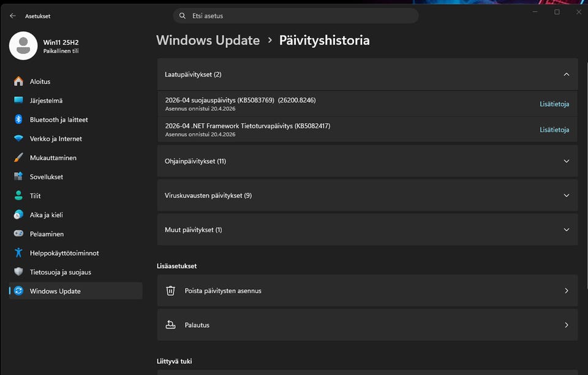
Task: Open Poista päivitysten asennus arrow
Action: (x=566, y=290)
